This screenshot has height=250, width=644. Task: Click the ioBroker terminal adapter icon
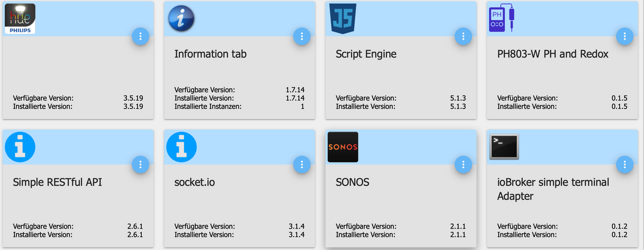point(504,146)
